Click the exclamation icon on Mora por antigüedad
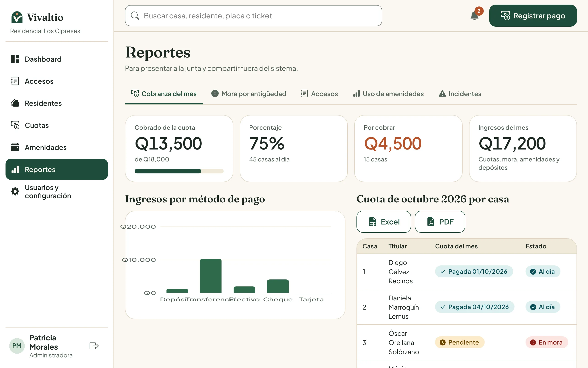The height and width of the screenshot is (368, 588). click(215, 93)
